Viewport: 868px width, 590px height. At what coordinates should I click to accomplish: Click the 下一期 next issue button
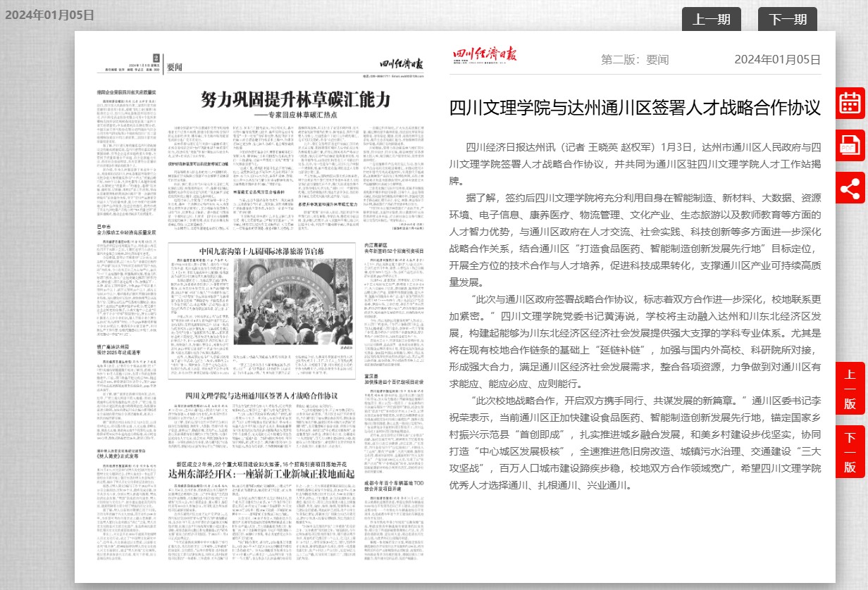point(787,20)
